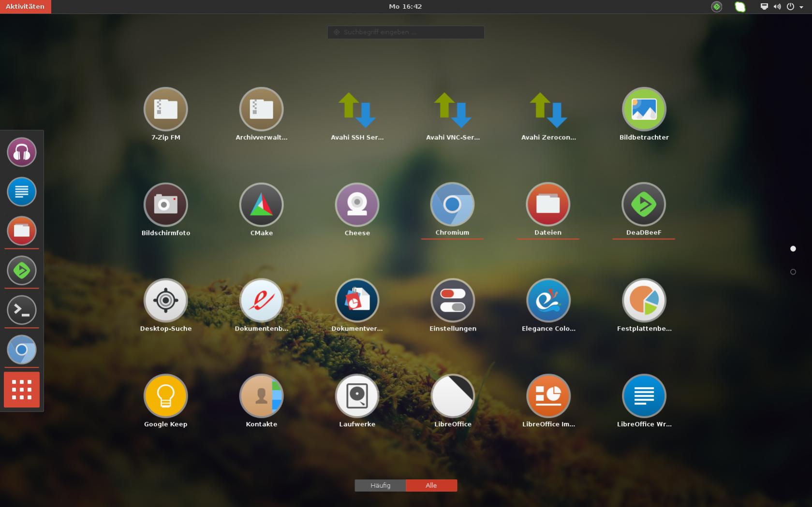The width and height of the screenshot is (812, 507).
Task: Open DeaDBeeF player in grid
Action: coord(644,205)
